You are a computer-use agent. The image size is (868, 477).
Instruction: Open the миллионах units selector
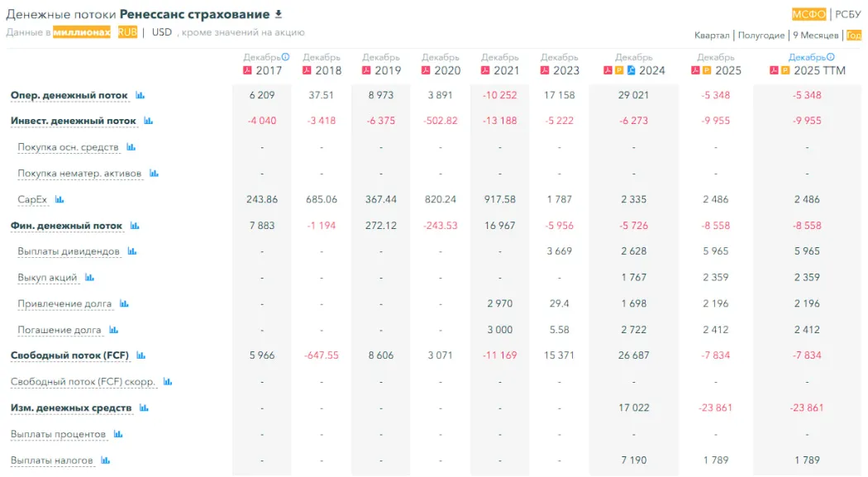pyautogui.click(x=82, y=32)
